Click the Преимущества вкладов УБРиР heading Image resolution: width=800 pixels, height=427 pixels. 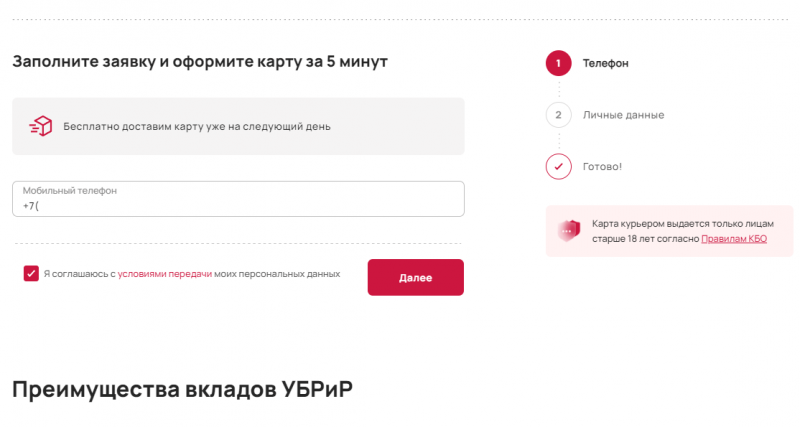click(x=182, y=389)
